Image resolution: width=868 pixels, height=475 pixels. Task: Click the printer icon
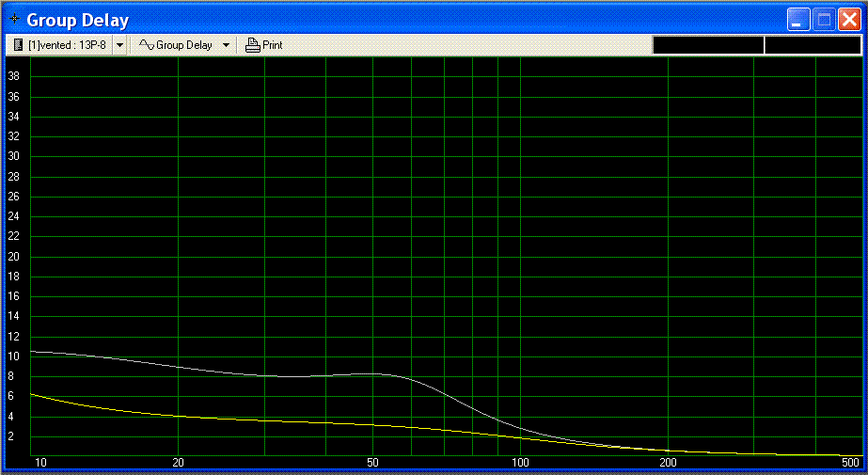[x=252, y=45]
